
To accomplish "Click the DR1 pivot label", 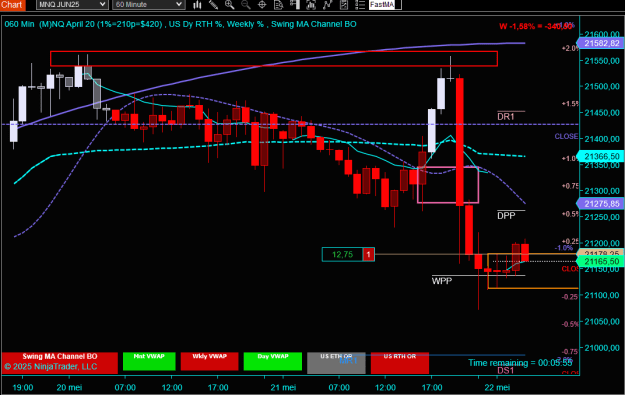I will 506,117.
